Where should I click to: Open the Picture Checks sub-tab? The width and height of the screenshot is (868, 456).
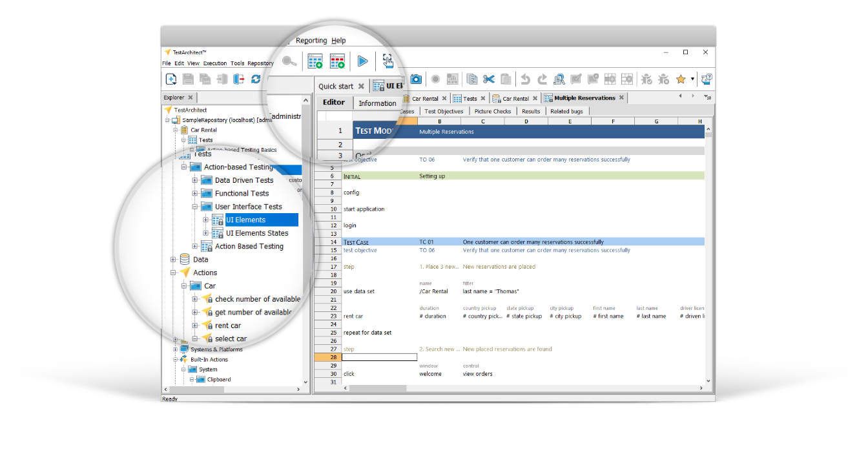click(492, 111)
